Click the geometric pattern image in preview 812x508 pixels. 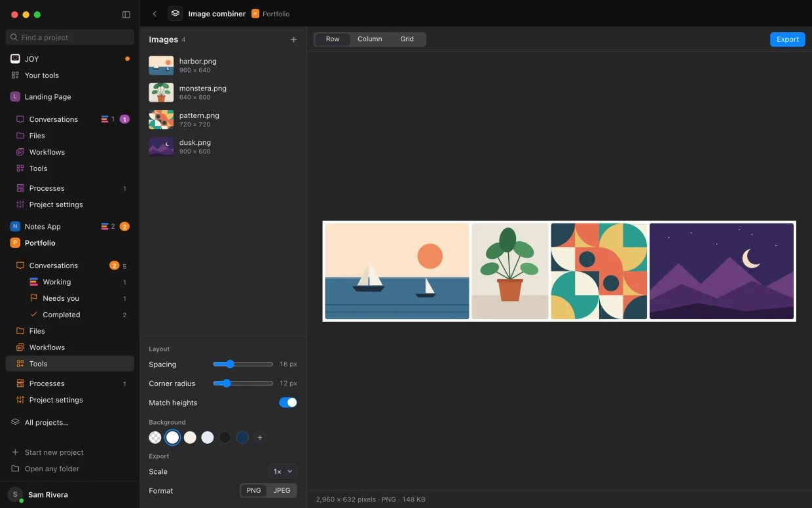[599, 271]
